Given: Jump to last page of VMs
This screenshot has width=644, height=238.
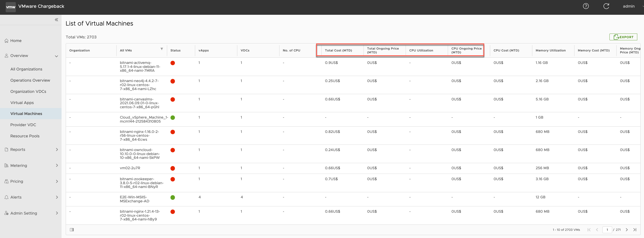Looking at the screenshot, I should coord(635,230).
